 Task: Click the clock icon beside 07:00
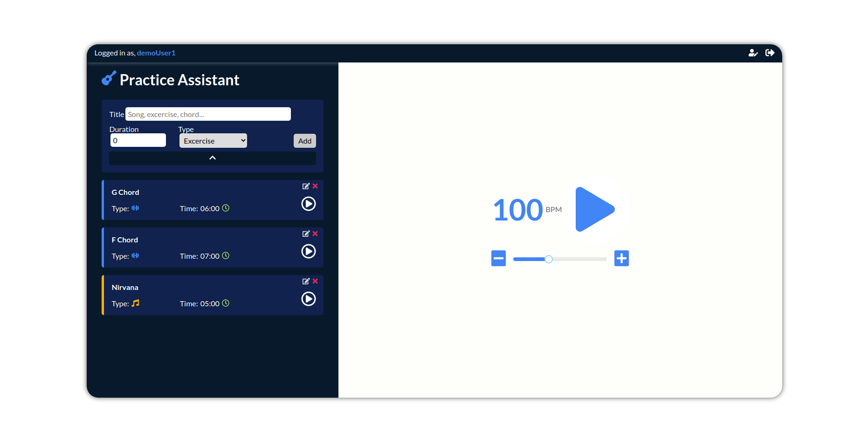226,255
